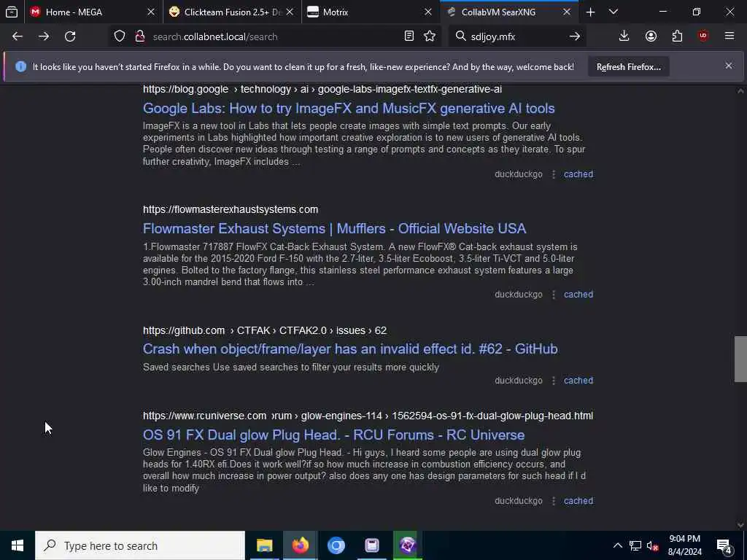Click the scrollbar up arrow
This screenshot has height=560, width=747.
pyautogui.click(x=740, y=90)
